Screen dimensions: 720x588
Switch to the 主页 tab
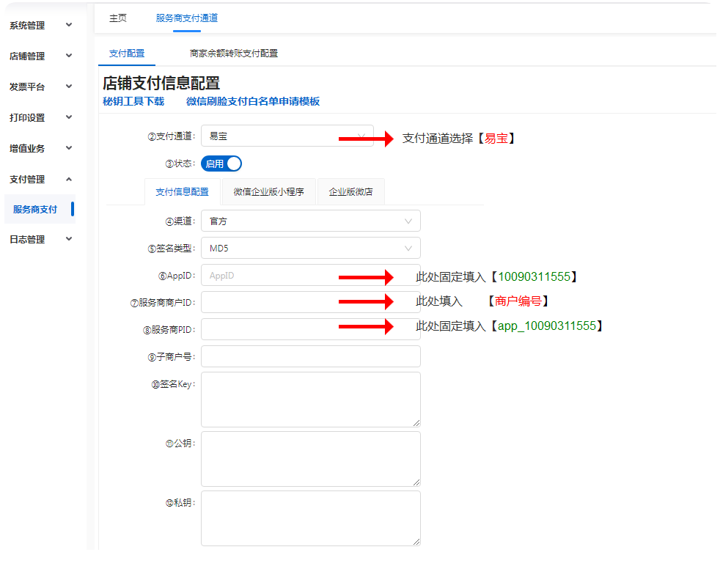[x=118, y=18]
